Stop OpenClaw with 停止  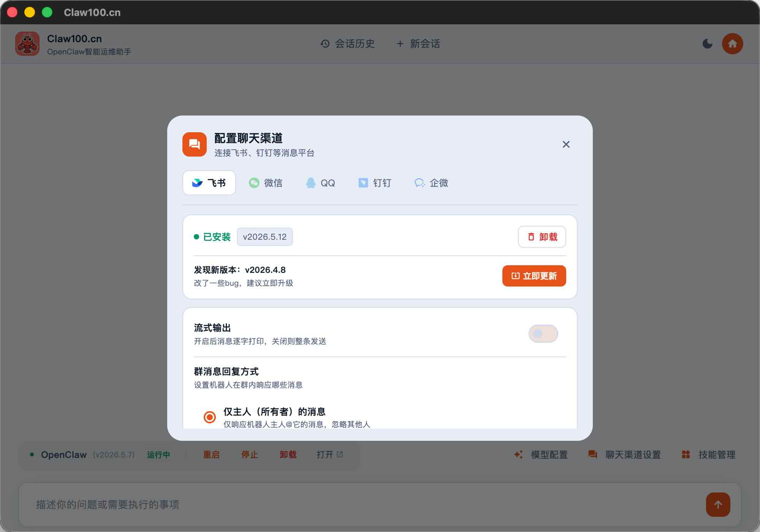tap(250, 454)
